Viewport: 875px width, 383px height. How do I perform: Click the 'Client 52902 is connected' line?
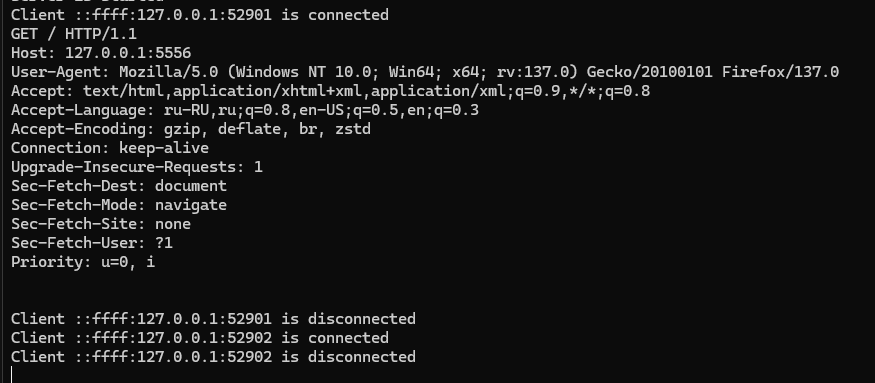(200, 338)
